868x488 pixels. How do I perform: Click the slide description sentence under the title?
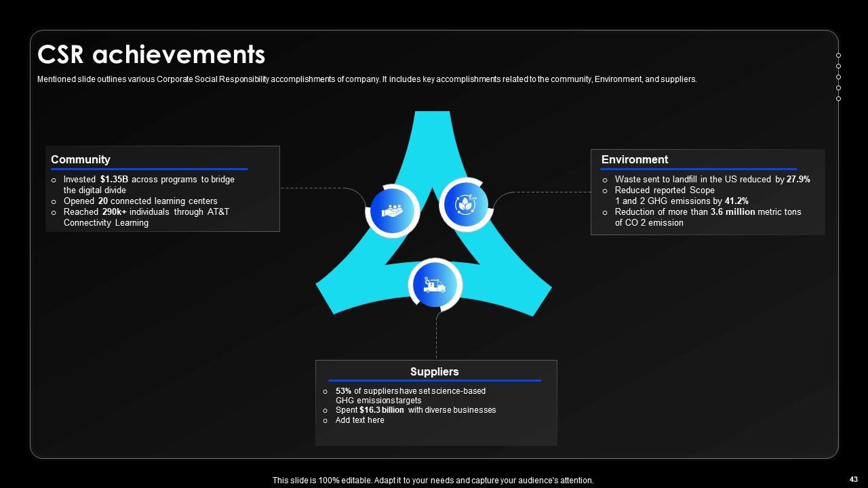[367, 79]
